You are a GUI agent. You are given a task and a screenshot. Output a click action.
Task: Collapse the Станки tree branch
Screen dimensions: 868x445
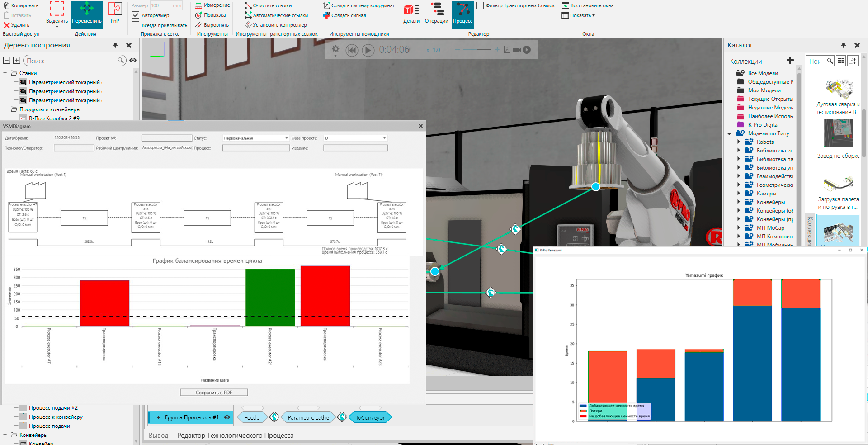click(x=6, y=73)
